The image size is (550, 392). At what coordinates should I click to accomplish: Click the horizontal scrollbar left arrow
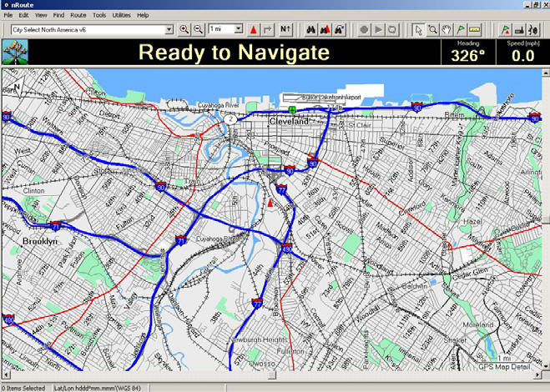[x=5, y=375]
